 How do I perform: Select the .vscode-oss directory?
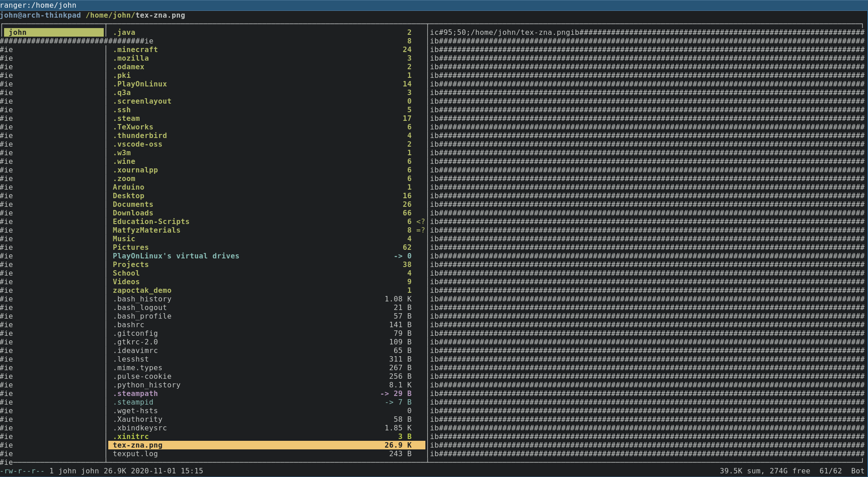266,144
